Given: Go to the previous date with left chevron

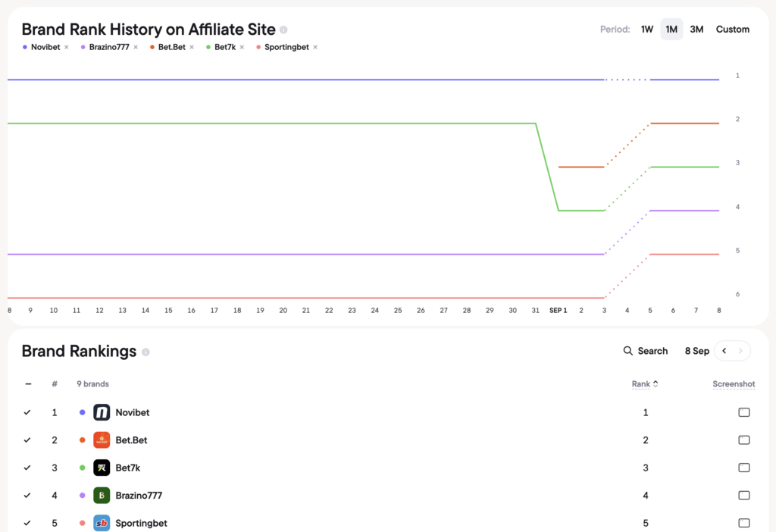Looking at the screenshot, I should point(724,351).
